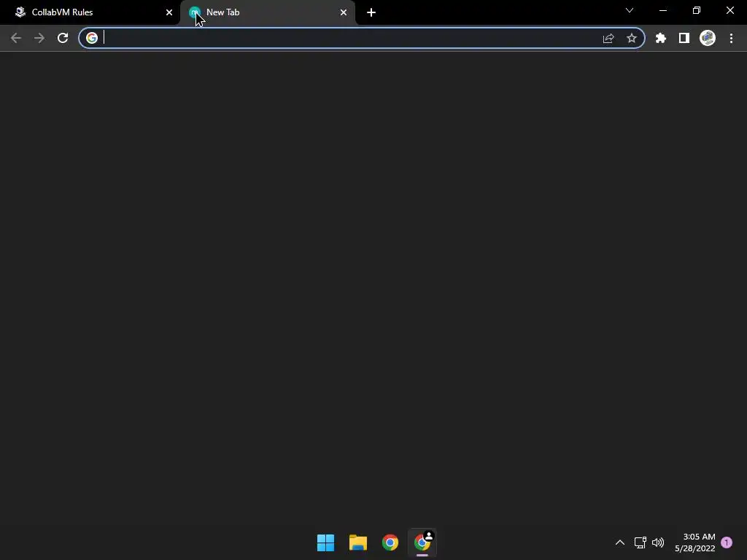The image size is (747, 560).
Task: Open the clock showing 3:05 AM
Action: coord(694,542)
